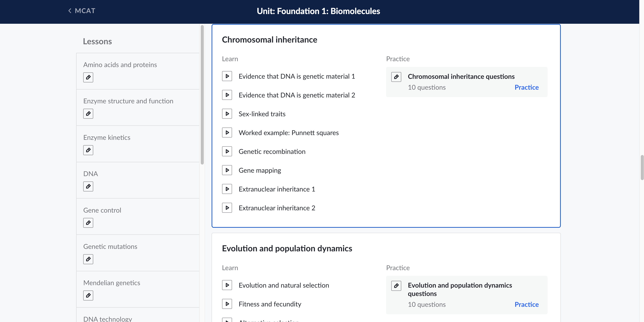The height and width of the screenshot is (322, 644).
Task: Click play icon for Evolution and natural selection
Action: (227, 285)
